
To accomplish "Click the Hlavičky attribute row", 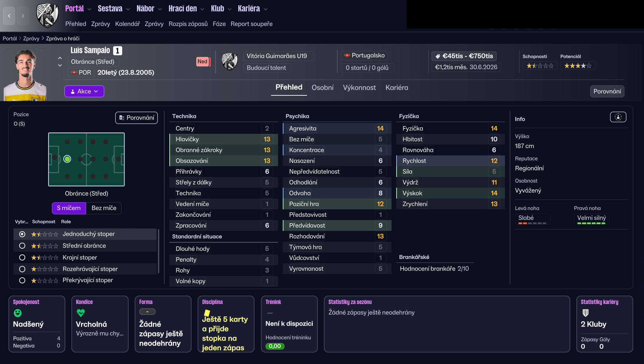I will [224, 139].
